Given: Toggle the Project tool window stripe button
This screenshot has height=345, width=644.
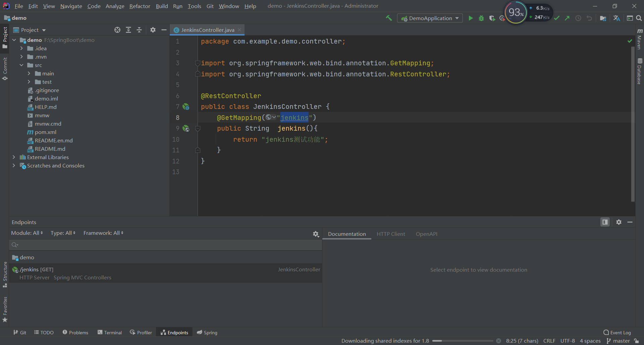Looking at the screenshot, I should 5,37.
